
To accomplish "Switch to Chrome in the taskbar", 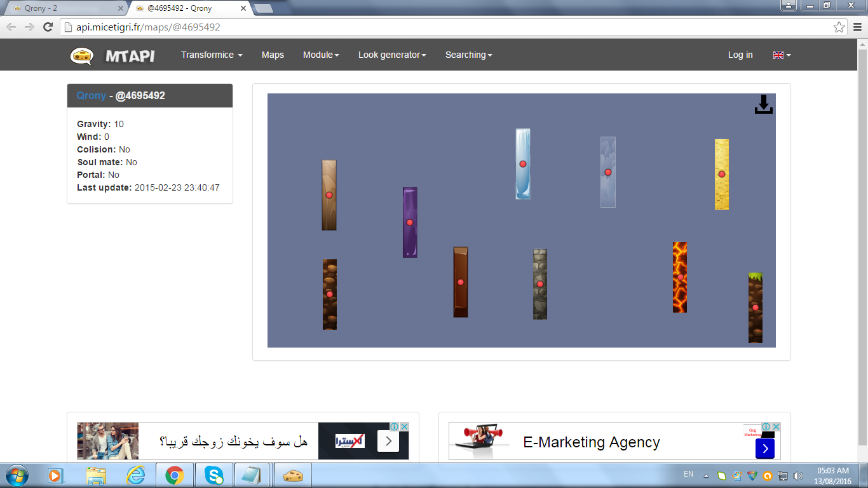I will [174, 475].
